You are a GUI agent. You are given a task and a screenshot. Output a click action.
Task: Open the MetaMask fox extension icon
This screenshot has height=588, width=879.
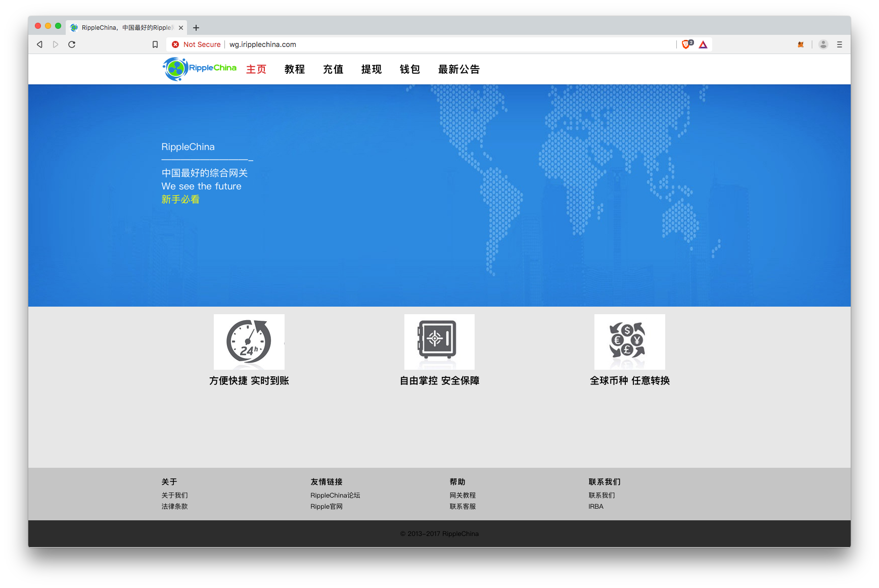[801, 44]
